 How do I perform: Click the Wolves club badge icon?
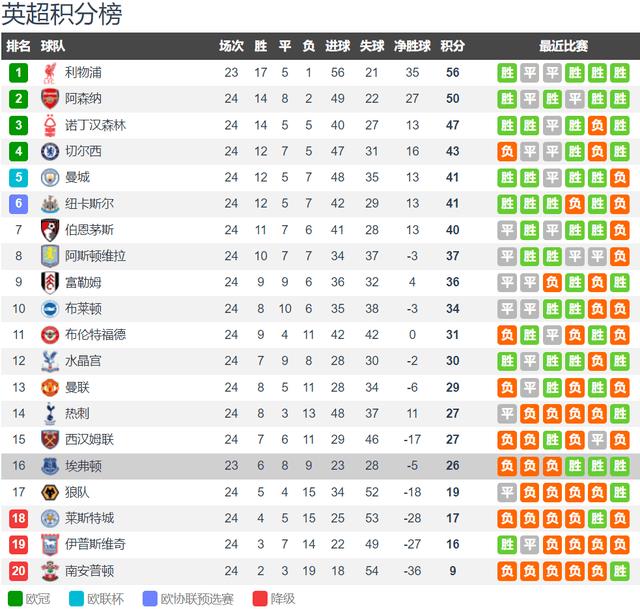(x=50, y=492)
